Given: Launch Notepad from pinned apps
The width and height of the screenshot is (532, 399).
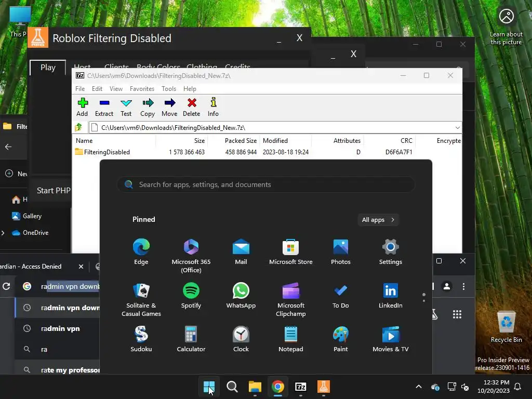Looking at the screenshot, I should (x=291, y=339).
